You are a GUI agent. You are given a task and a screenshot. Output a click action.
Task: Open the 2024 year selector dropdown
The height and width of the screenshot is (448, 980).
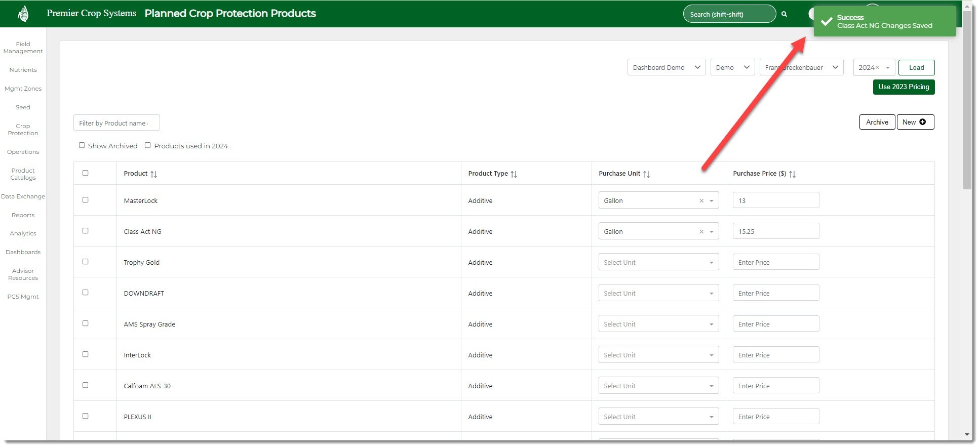887,68
